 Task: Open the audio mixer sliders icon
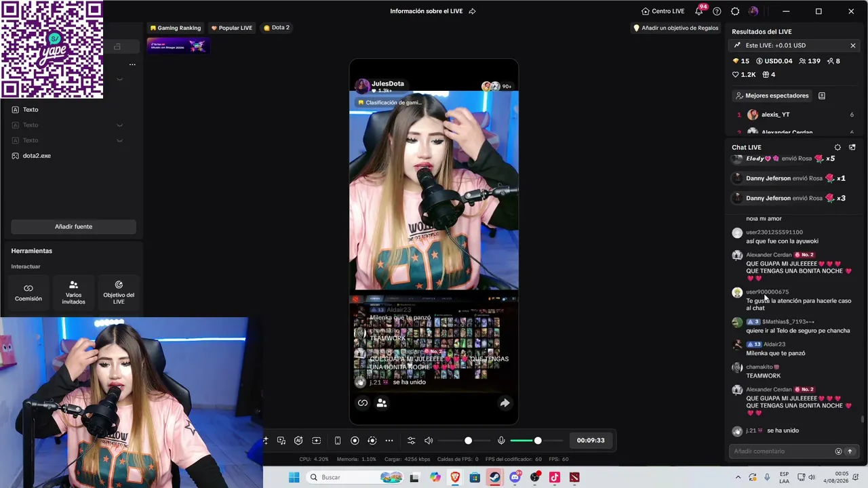pyautogui.click(x=411, y=441)
